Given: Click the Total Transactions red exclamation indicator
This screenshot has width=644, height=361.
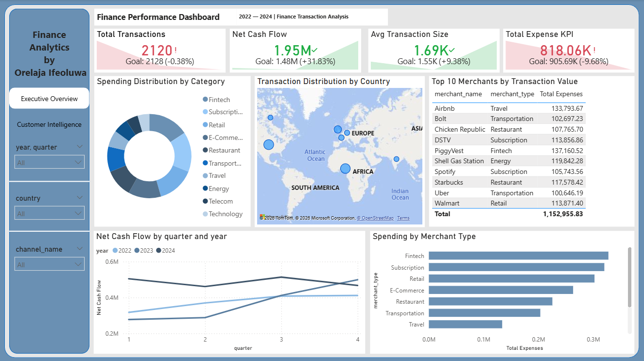Looking at the screenshot, I should pyautogui.click(x=176, y=50).
